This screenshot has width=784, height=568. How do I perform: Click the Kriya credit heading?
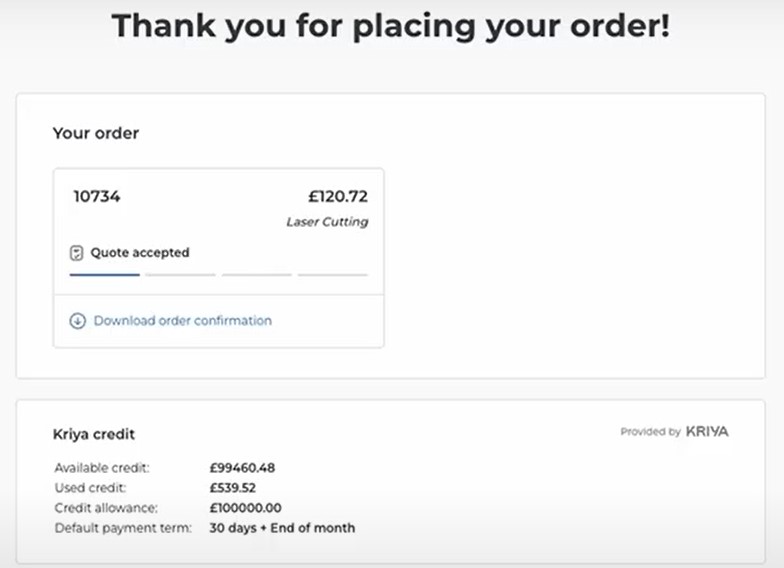point(94,434)
